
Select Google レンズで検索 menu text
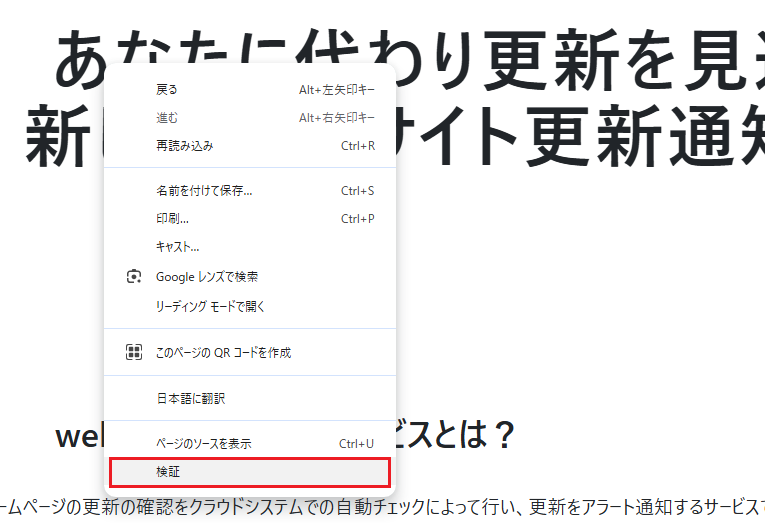(207, 277)
